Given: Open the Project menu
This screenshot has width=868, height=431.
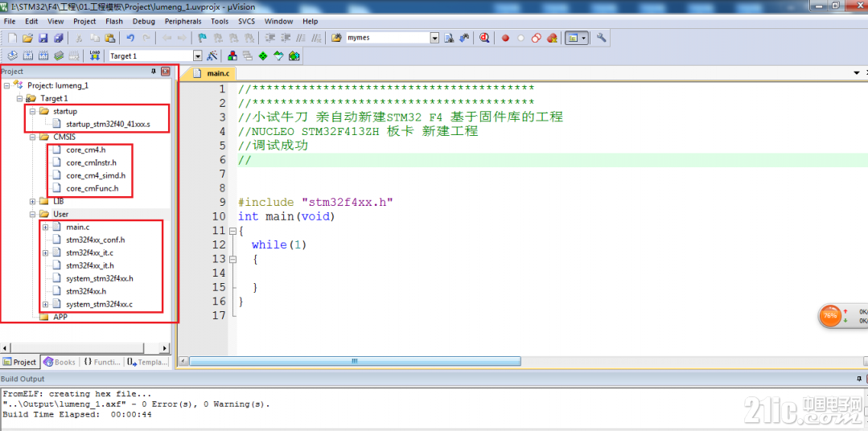Looking at the screenshot, I should pyautogui.click(x=84, y=21).
